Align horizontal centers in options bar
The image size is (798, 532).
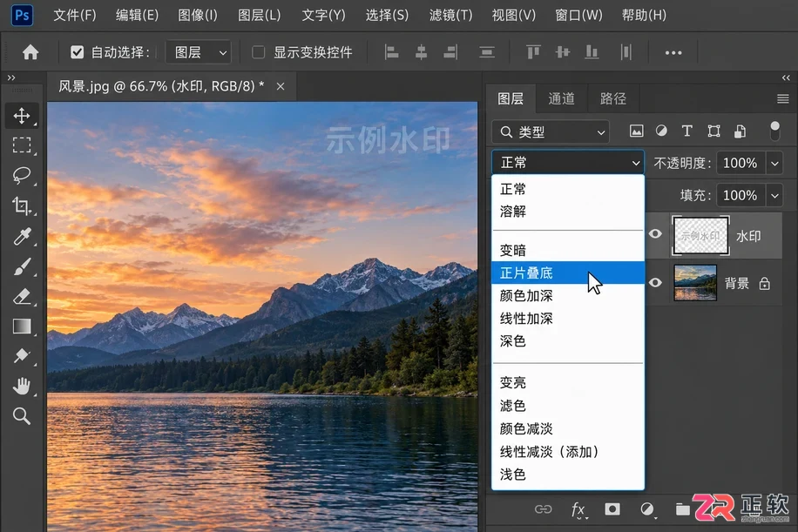[x=421, y=52]
